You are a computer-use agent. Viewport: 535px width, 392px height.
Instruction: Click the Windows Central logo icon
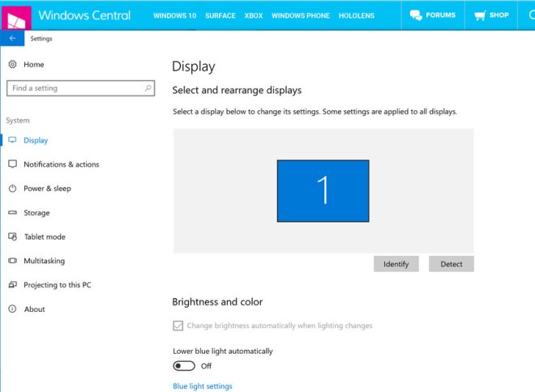coord(16,18)
